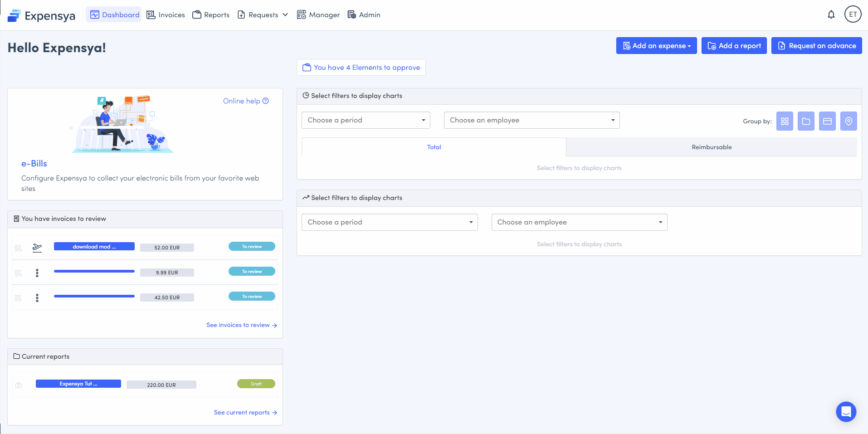Click the Draft status badge
868x434 pixels.
[x=256, y=384]
